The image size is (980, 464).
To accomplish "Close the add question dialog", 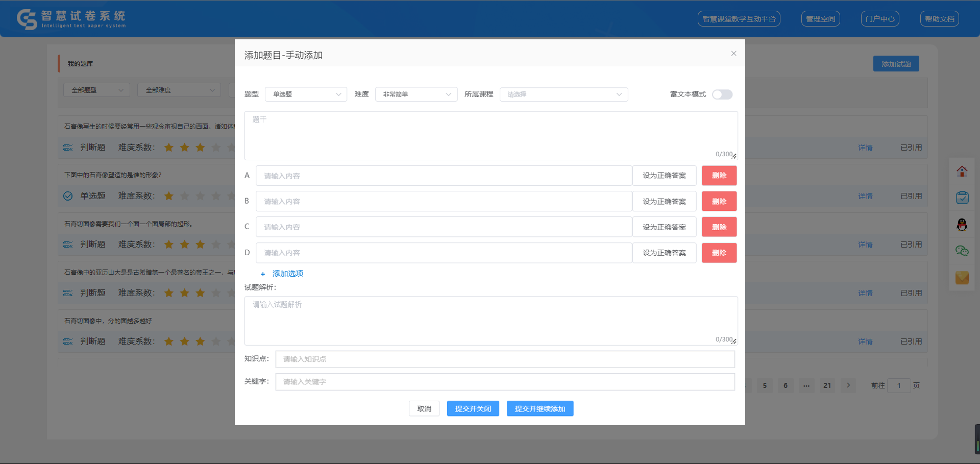I will (x=733, y=54).
